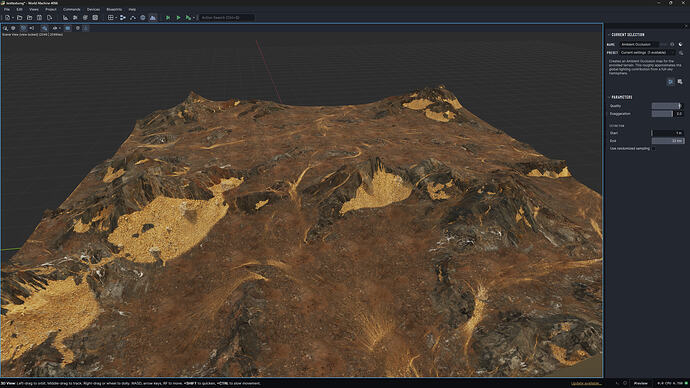Toggle the blue square viewport button
The width and height of the screenshot is (690, 388).
(68, 28)
